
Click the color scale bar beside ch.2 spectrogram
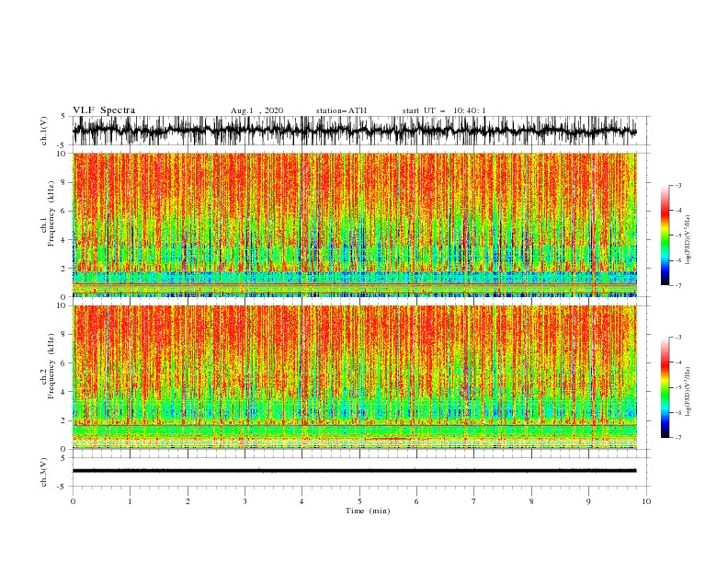point(665,387)
